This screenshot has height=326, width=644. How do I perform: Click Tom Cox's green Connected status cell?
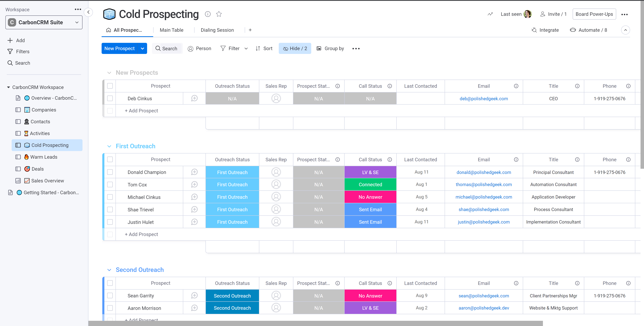(370, 185)
